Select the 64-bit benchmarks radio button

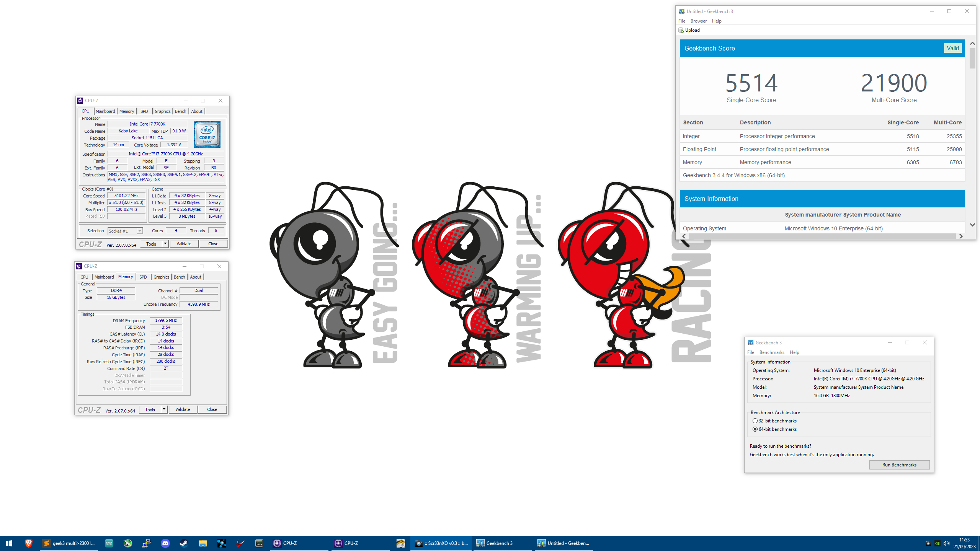point(755,429)
